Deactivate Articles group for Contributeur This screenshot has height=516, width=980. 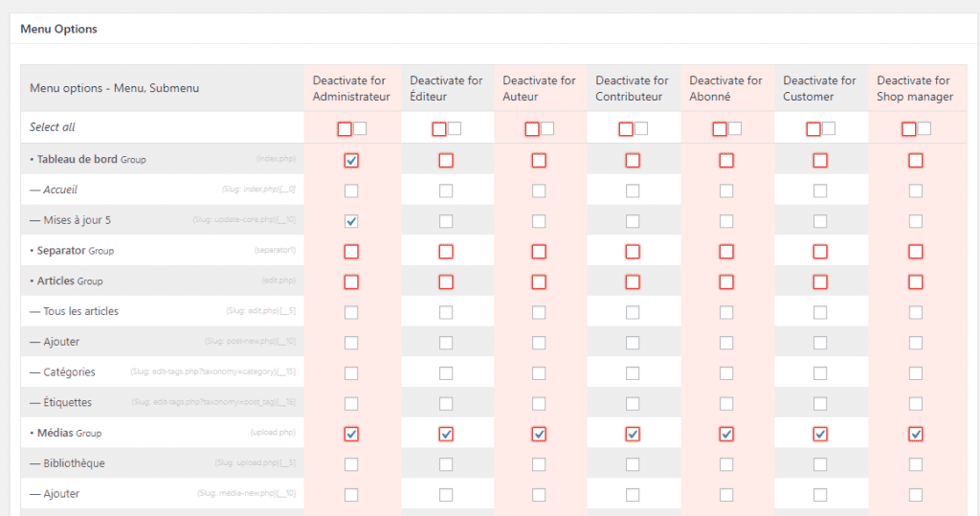(633, 282)
